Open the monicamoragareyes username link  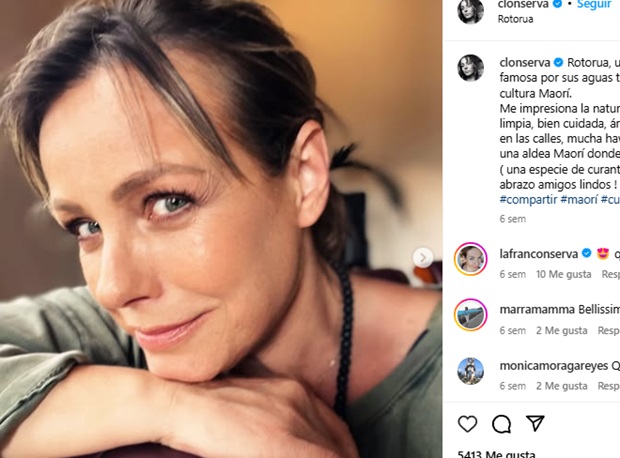tap(552, 365)
